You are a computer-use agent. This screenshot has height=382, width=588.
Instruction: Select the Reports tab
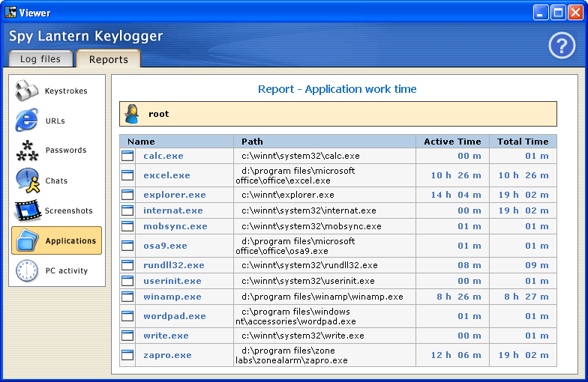point(108,59)
